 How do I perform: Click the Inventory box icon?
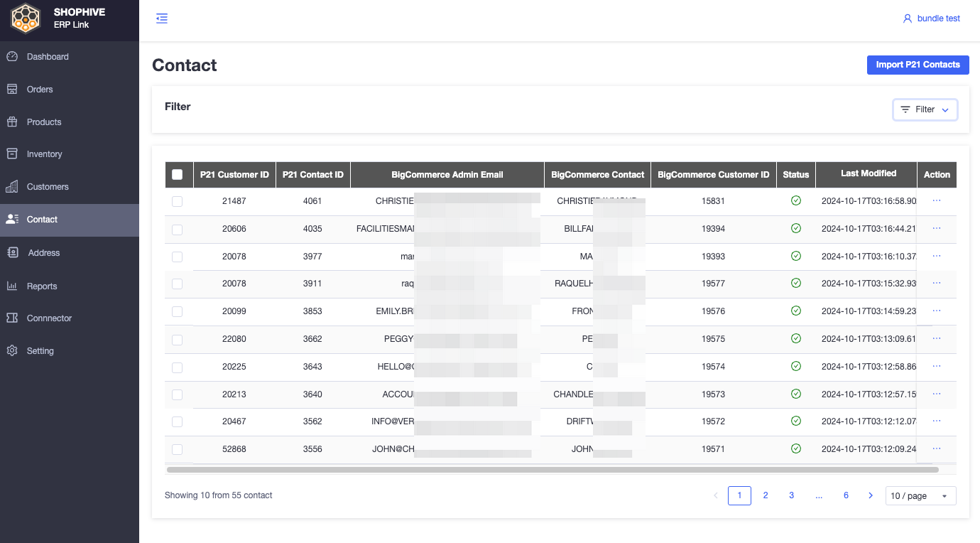point(12,154)
